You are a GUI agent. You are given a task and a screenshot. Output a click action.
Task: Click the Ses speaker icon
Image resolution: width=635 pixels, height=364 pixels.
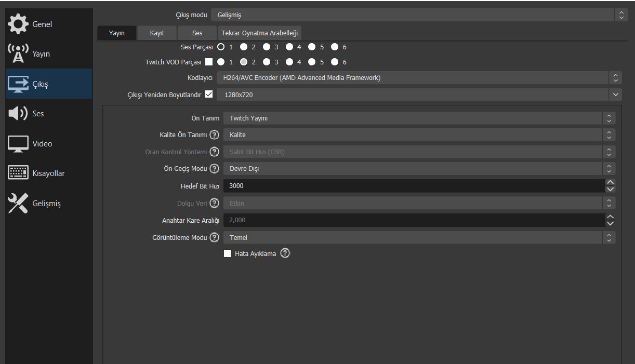pos(18,114)
